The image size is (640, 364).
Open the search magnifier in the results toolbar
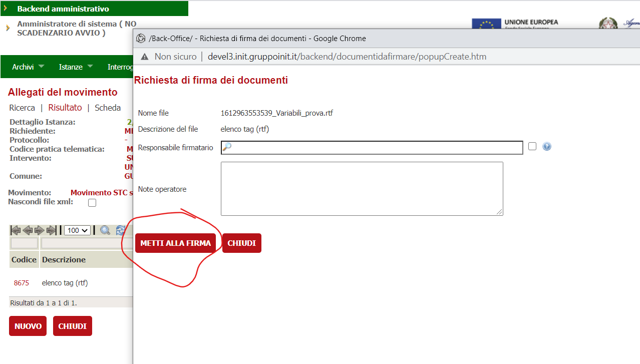(x=105, y=230)
